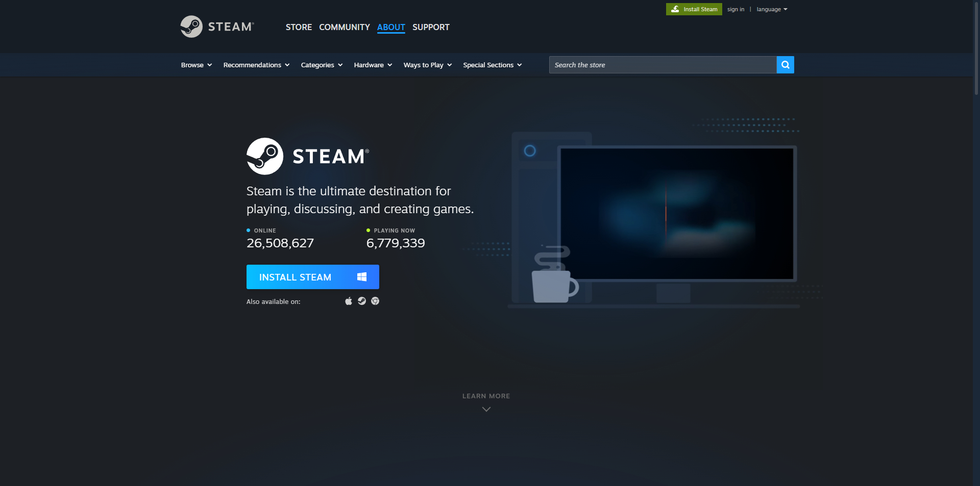Focus the Search the store field
The width and height of the screenshot is (980, 486).
tap(663, 65)
